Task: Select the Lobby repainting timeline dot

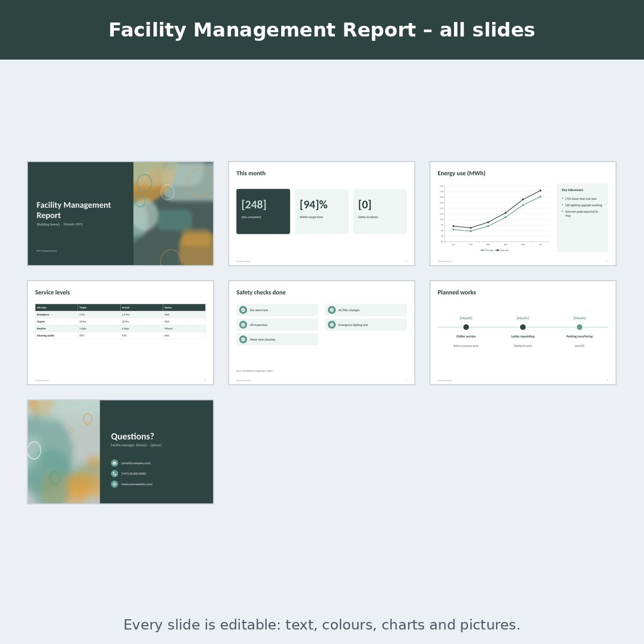Action: (523, 327)
